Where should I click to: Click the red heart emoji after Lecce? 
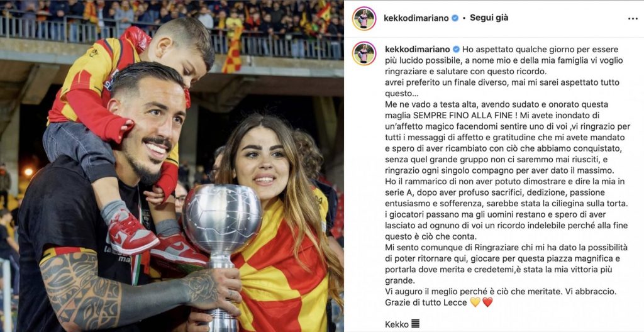[x=487, y=302]
